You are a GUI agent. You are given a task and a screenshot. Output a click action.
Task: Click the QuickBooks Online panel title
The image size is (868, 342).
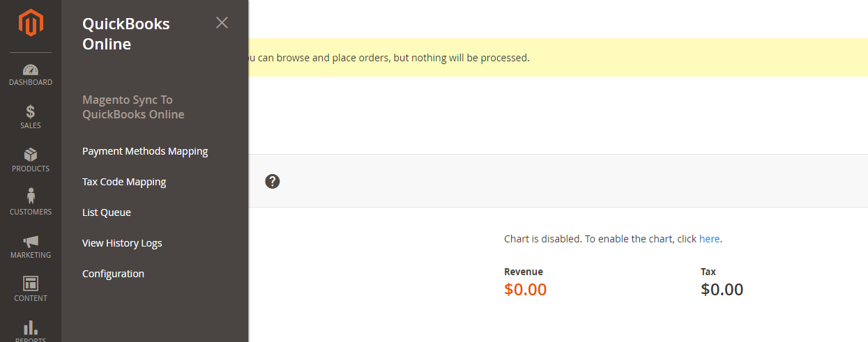point(126,34)
